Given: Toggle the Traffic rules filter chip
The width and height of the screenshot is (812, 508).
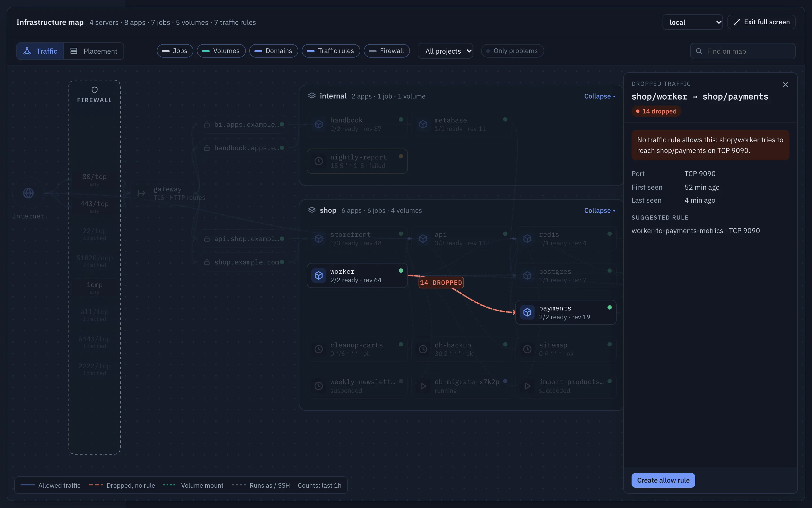Looking at the screenshot, I should tap(331, 51).
